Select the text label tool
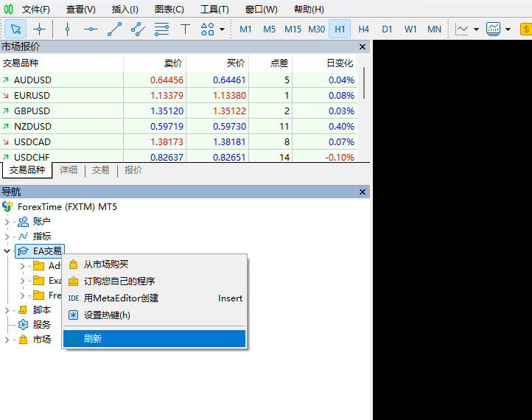Viewport: 532px width, 420px height. pos(185,29)
